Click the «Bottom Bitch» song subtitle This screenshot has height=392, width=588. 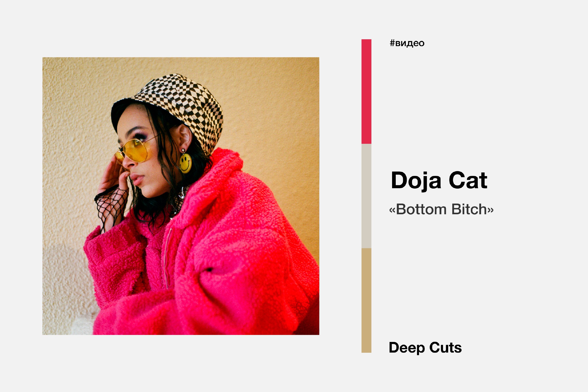[441, 209]
